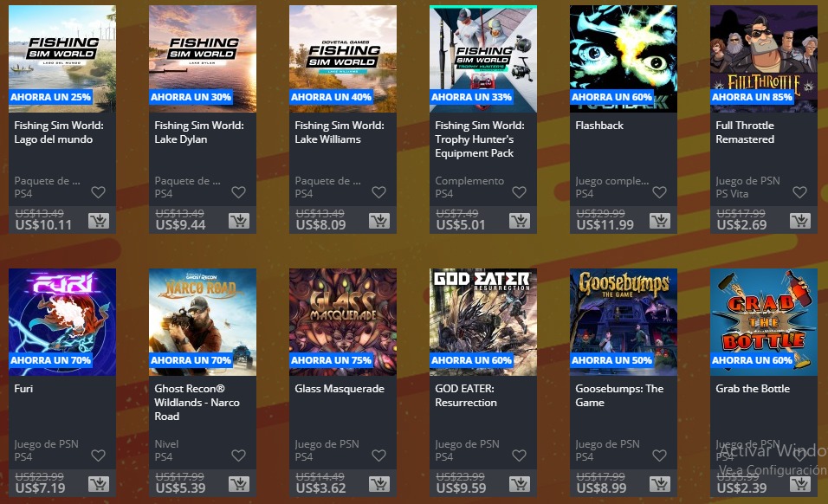Add GOD EATER: Resurrection to cart
The width and height of the screenshot is (828, 504).
coord(520,484)
